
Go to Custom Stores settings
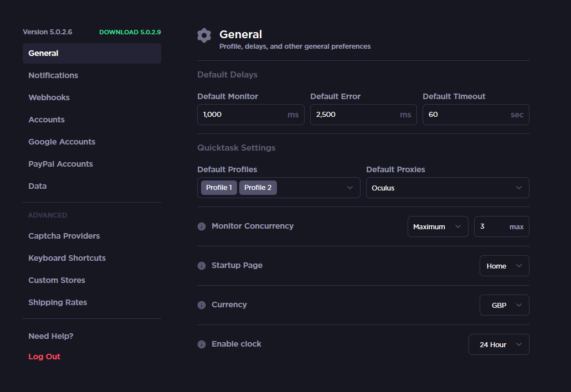pos(57,280)
